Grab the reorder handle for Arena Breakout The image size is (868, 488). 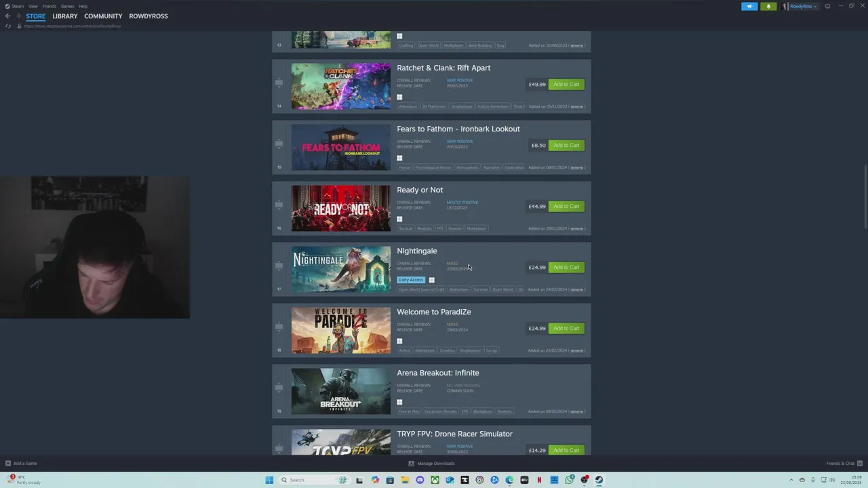[x=279, y=388]
